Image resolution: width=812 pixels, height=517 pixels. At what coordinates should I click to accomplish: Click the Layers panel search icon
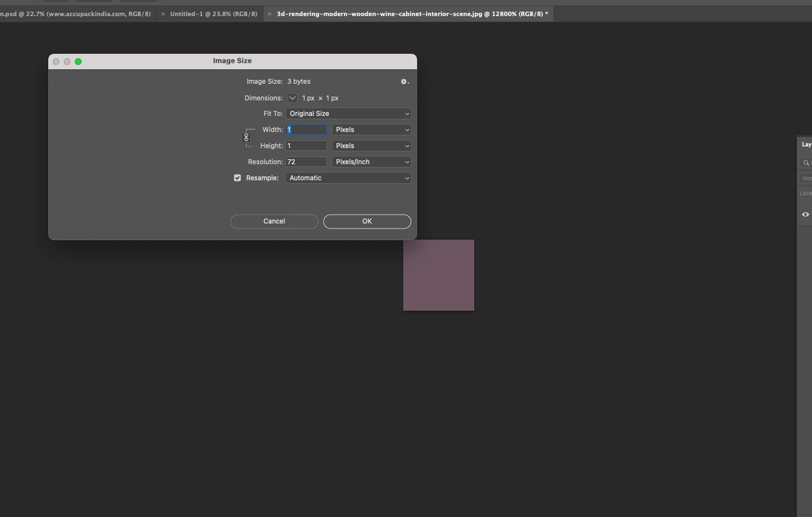click(x=806, y=163)
